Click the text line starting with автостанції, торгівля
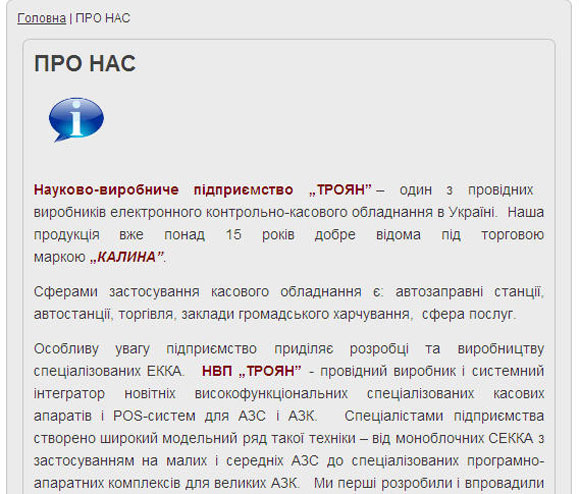This screenshot has height=494, width=580. pos(275,314)
